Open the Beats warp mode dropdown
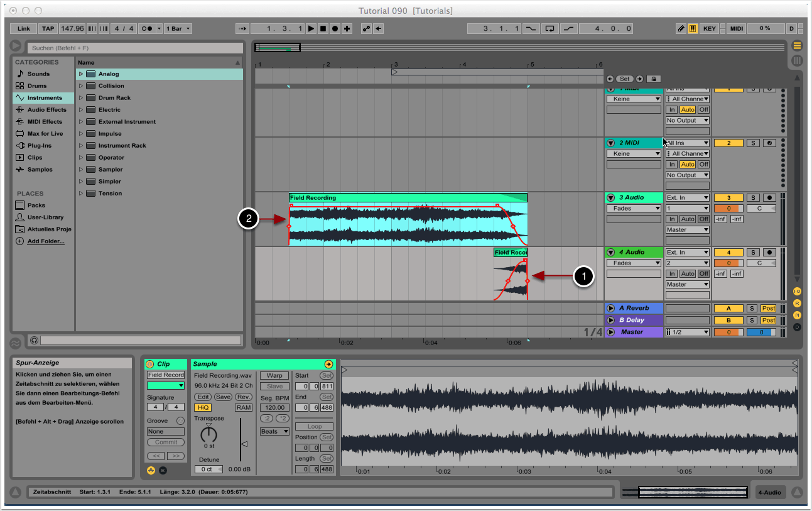The height and width of the screenshot is (511, 812). pyautogui.click(x=274, y=432)
